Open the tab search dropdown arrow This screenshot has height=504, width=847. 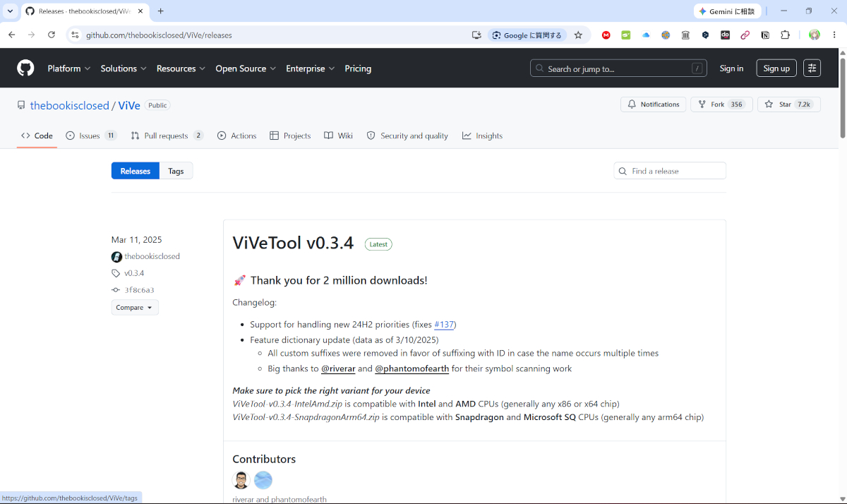click(x=10, y=11)
